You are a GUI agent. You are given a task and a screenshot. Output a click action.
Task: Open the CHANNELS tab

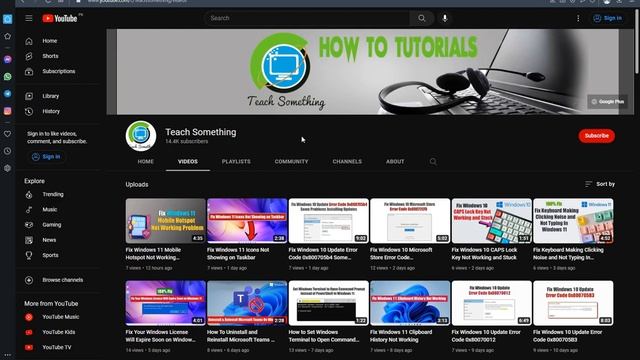tap(347, 162)
